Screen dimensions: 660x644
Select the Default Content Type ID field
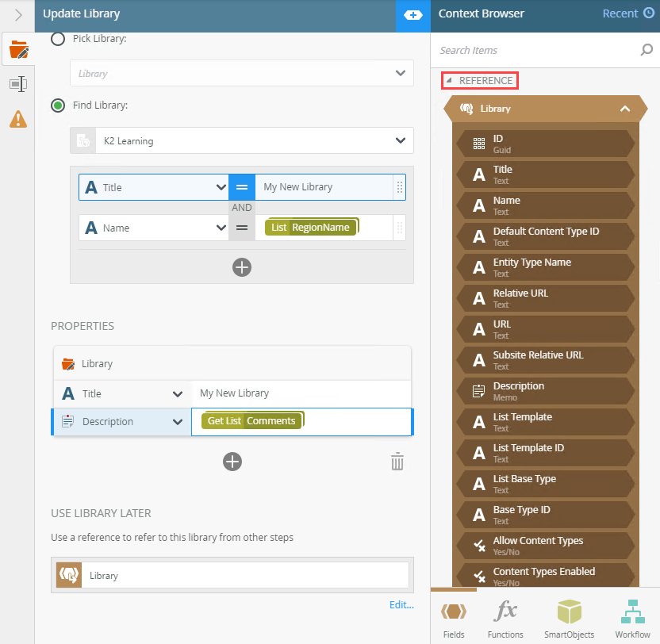(546, 236)
